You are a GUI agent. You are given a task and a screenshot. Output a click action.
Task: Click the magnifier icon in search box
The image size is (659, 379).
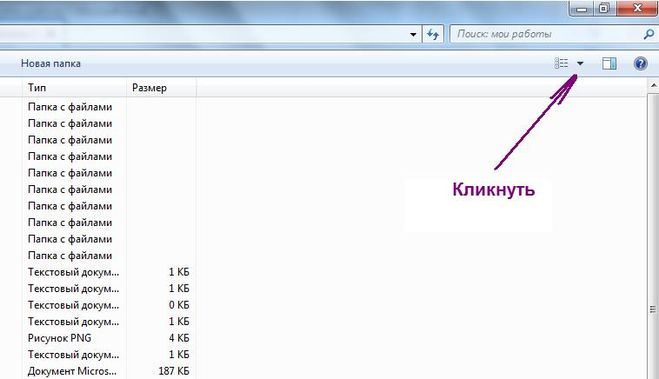pos(648,34)
